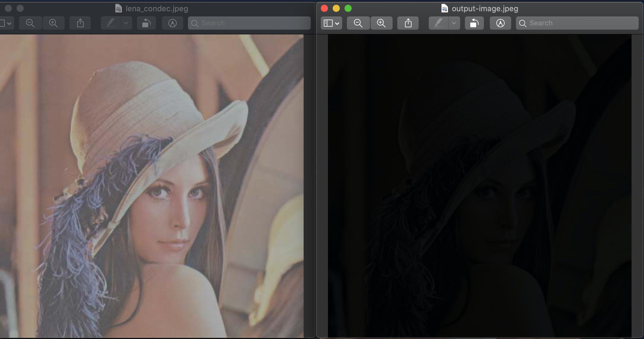This screenshot has height=339, width=644.
Task: Click the output-image.jpeg window title
Action: (485, 9)
